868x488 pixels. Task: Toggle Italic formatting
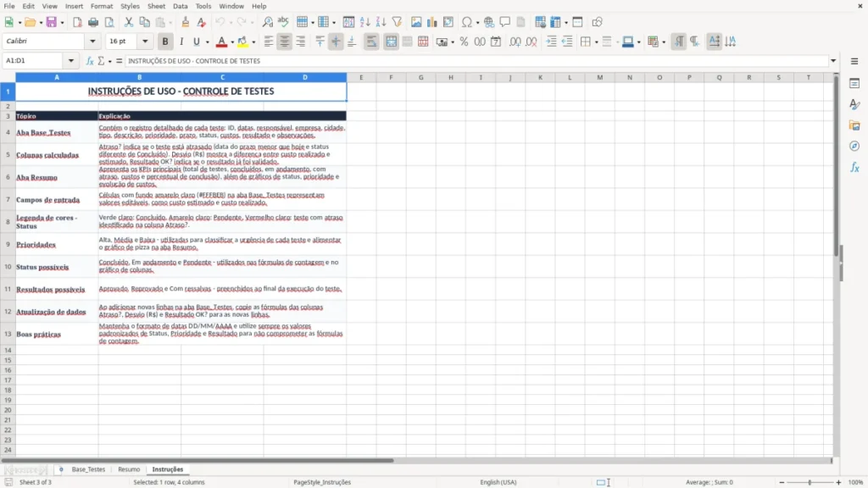pyautogui.click(x=181, y=42)
